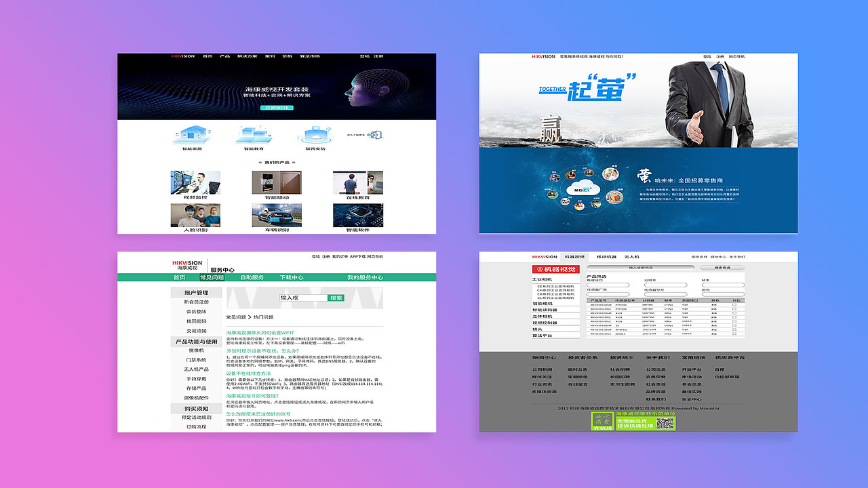Click APP下载 in 服务中心 header
868x488 pixels.
tap(357, 256)
